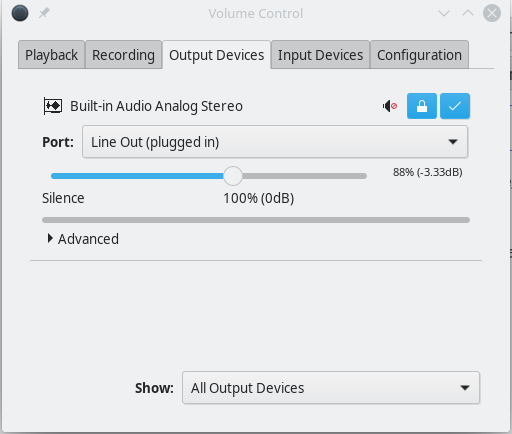Toggle the set as fallback checkmark

tap(455, 106)
